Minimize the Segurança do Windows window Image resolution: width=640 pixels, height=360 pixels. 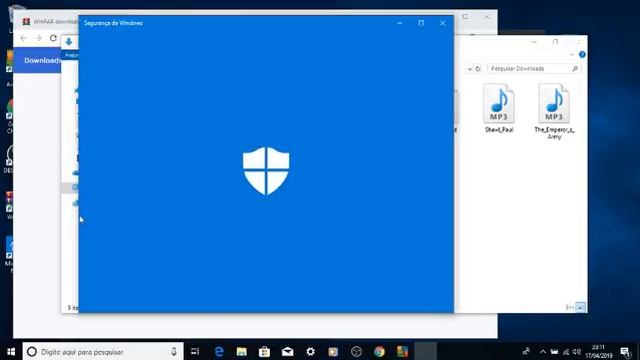click(400, 23)
